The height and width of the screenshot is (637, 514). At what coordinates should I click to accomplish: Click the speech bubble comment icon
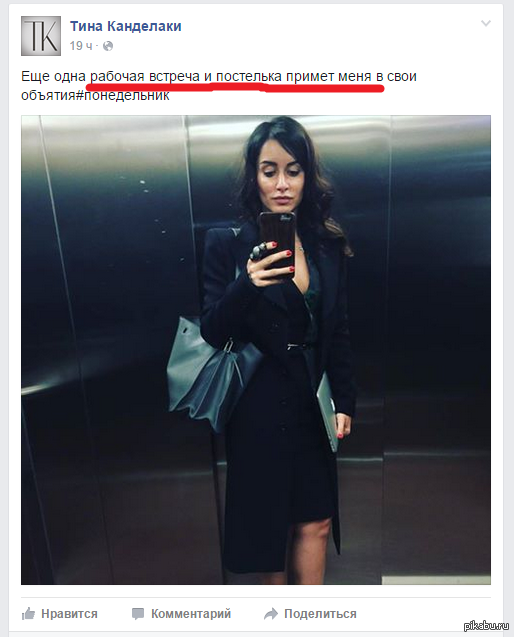[138, 614]
